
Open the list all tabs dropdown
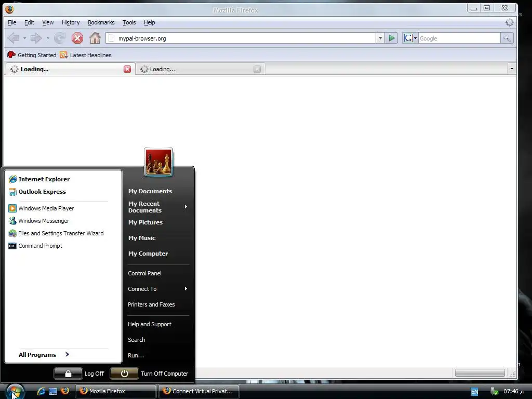coord(512,69)
